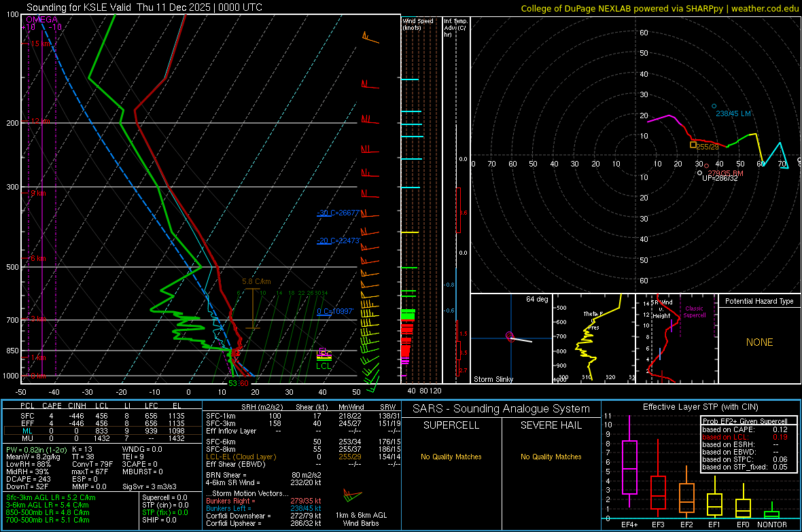Screen dimensions: 802x532
Task: Click the 'BRN Shear =' line
Action: tap(264, 475)
